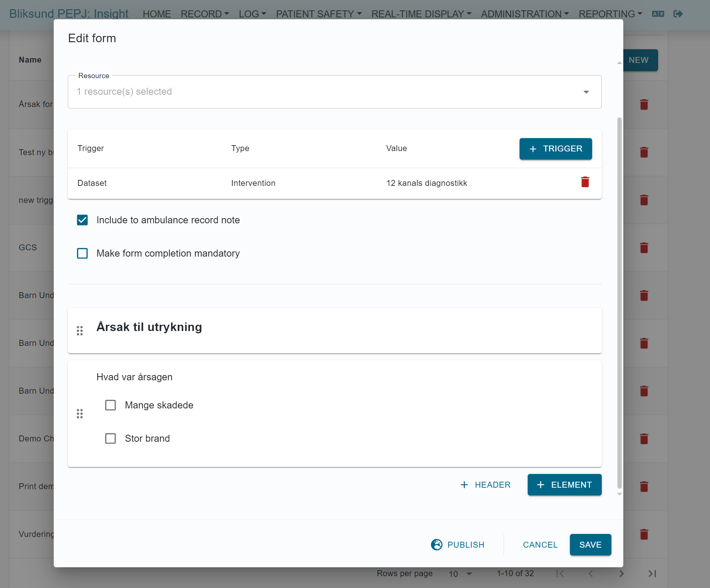
Task: Click the language switch icon in navbar
Action: pyautogui.click(x=658, y=14)
